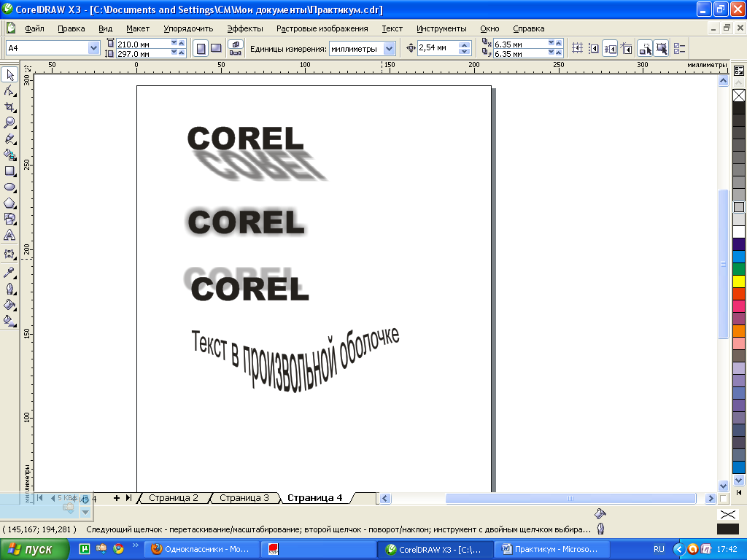Viewport: 747px width, 560px height.
Task: Open the Эффекты menu
Action: tap(245, 28)
